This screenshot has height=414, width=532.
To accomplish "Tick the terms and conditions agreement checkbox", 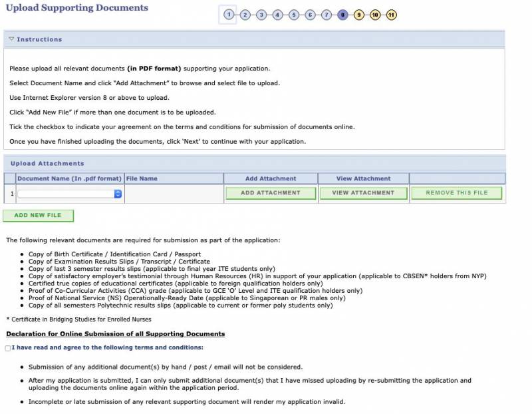I will (x=8, y=348).
